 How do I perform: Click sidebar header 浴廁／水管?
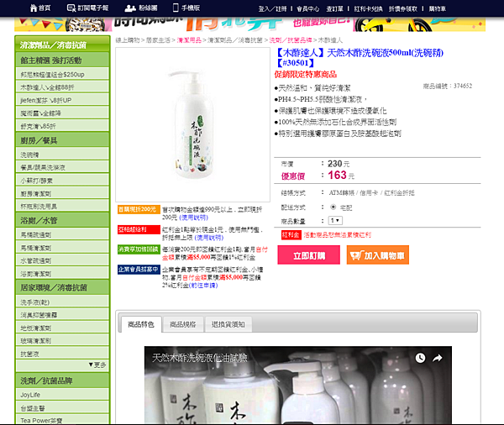click(x=62, y=220)
